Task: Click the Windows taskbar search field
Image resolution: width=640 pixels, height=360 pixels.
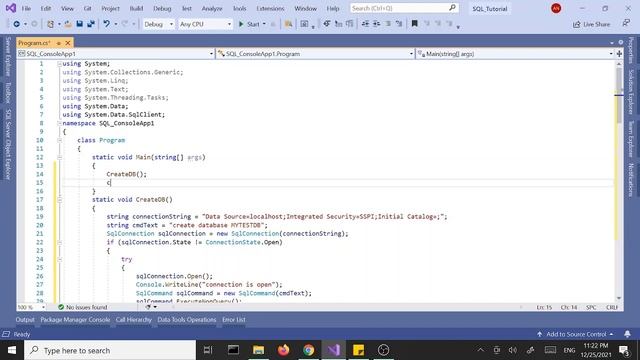Action: [110, 350]
